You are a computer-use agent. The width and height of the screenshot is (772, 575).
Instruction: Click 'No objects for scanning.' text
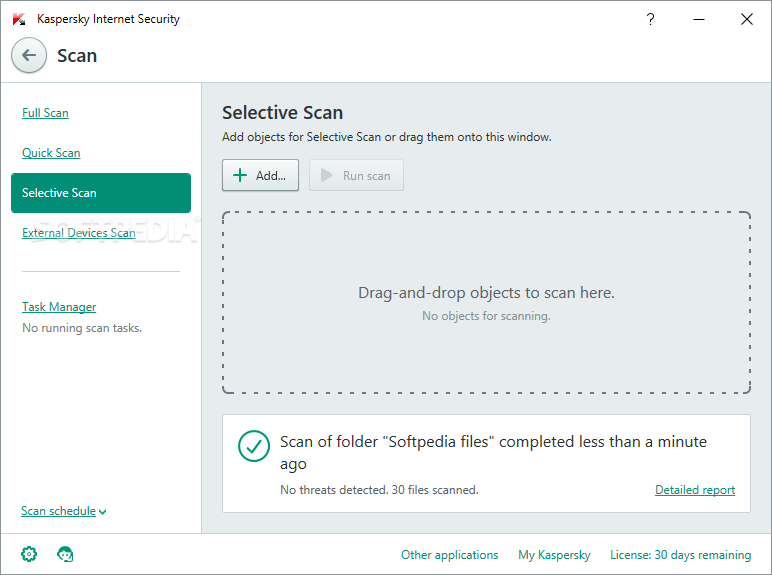pos(486,316)
